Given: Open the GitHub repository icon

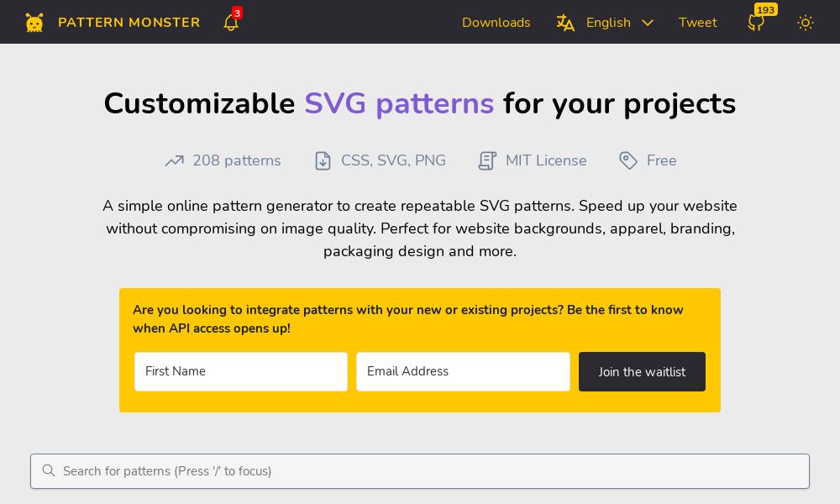Looking at the screenshot, I should tap(755, 23).
